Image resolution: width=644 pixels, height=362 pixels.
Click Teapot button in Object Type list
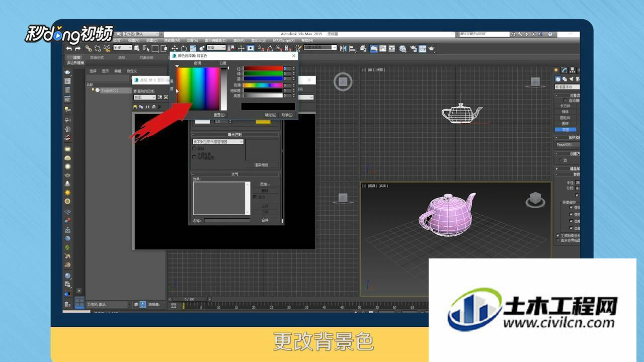click(566, 129)
